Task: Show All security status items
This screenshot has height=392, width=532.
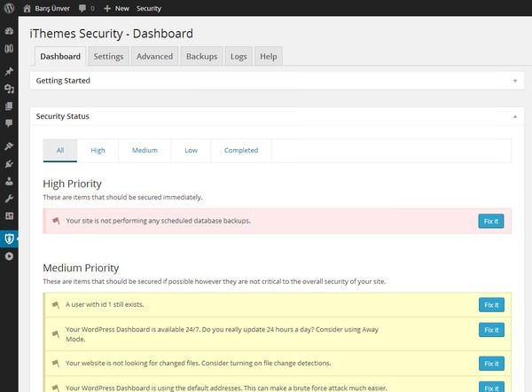Action: click(x=60, y=151)
